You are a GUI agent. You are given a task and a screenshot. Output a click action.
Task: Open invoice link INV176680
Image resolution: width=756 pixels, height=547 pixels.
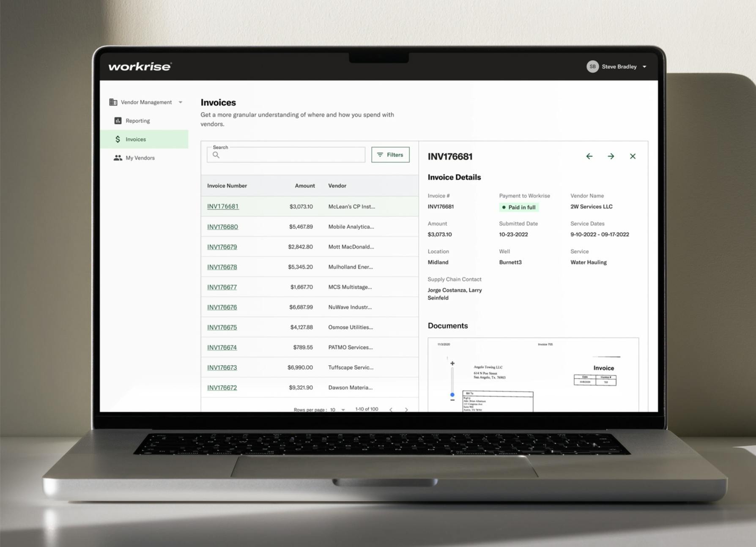click(222, 227)
